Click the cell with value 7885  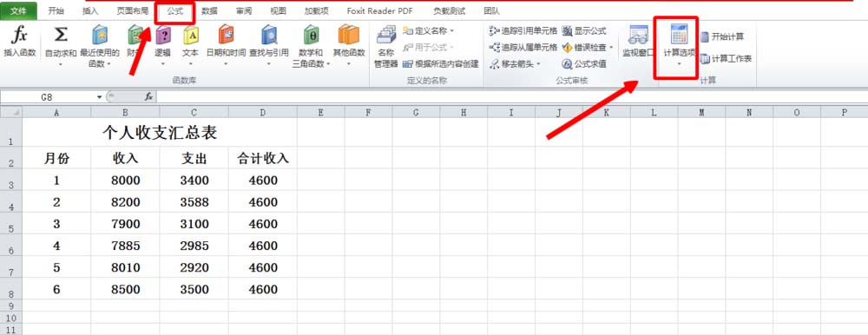click(x=125, y=246)
